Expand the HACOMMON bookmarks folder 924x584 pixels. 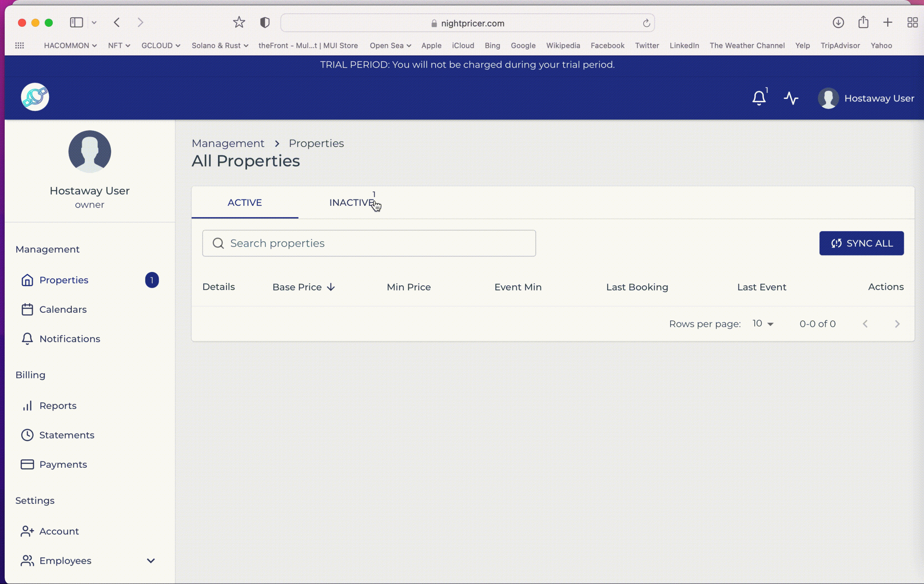[70, 46]
